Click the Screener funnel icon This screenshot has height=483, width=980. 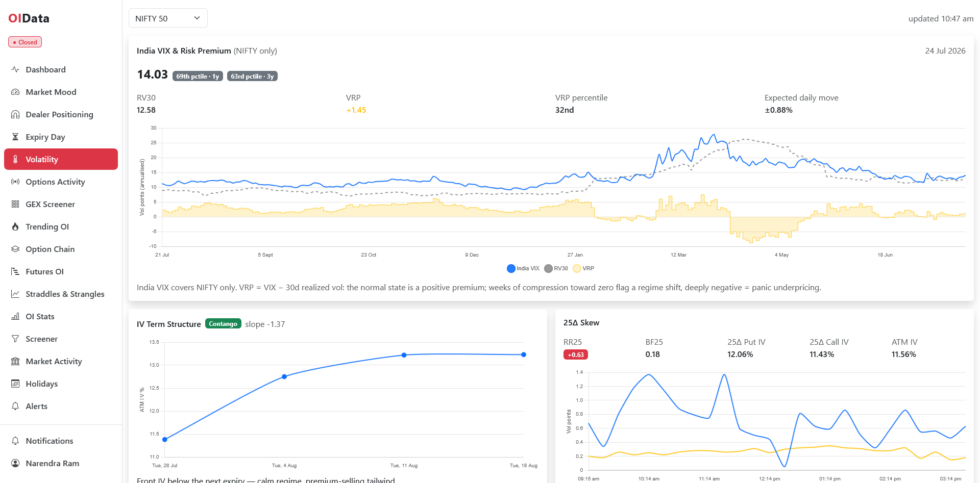tap(15, 339)
